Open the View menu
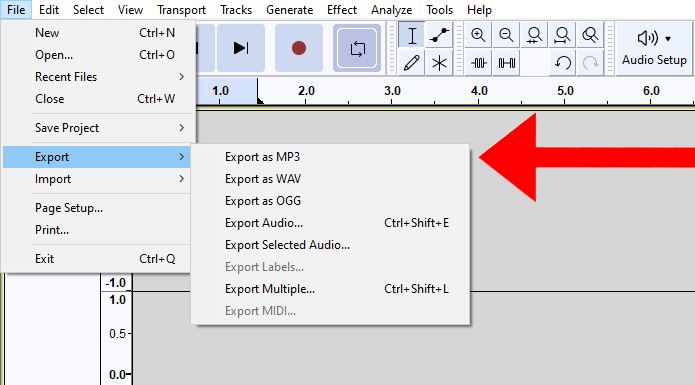This screenshot has width=695, height=385. point(130,10)
